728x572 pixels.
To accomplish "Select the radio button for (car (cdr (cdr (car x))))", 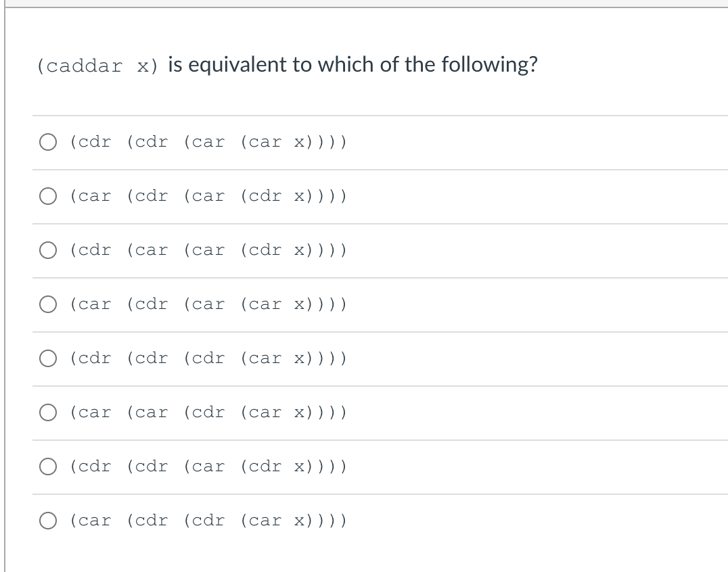I will [x=48, y=520].
